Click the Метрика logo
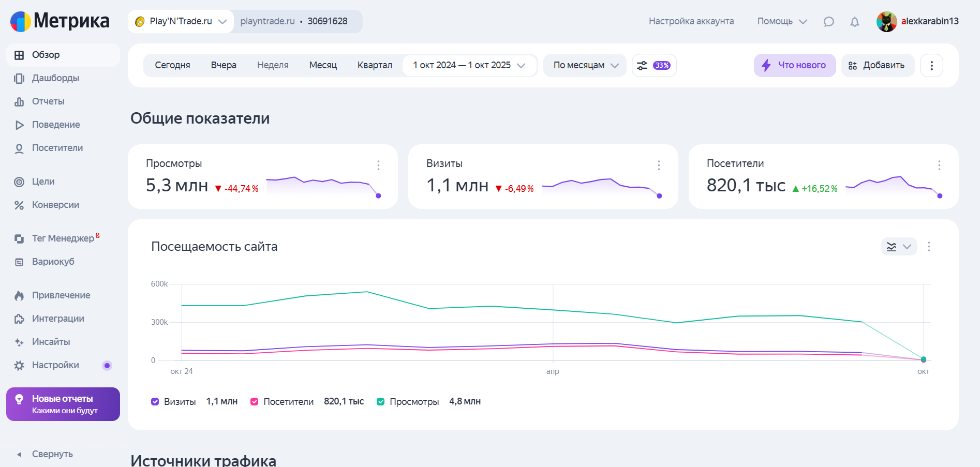Screen dimensions: 980x467 (60, 21)
